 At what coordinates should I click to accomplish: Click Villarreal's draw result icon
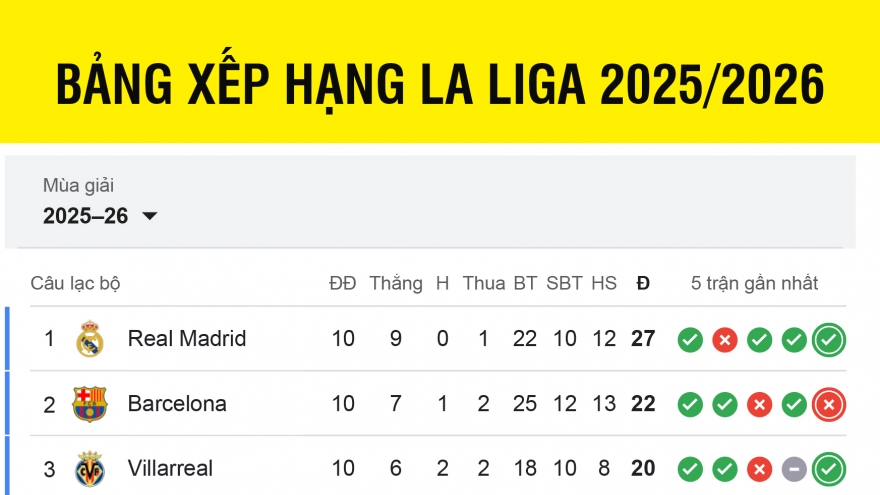point(794,469)
